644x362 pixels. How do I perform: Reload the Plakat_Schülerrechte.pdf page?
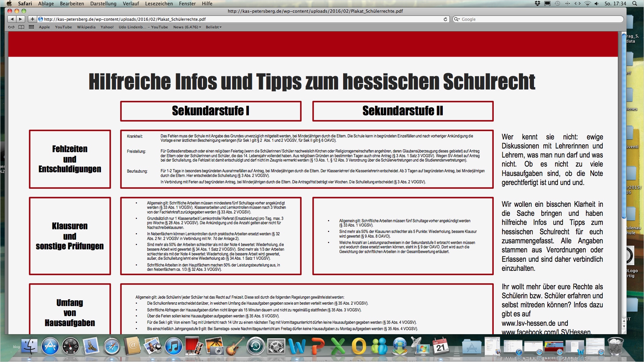(x=445, y=19)
